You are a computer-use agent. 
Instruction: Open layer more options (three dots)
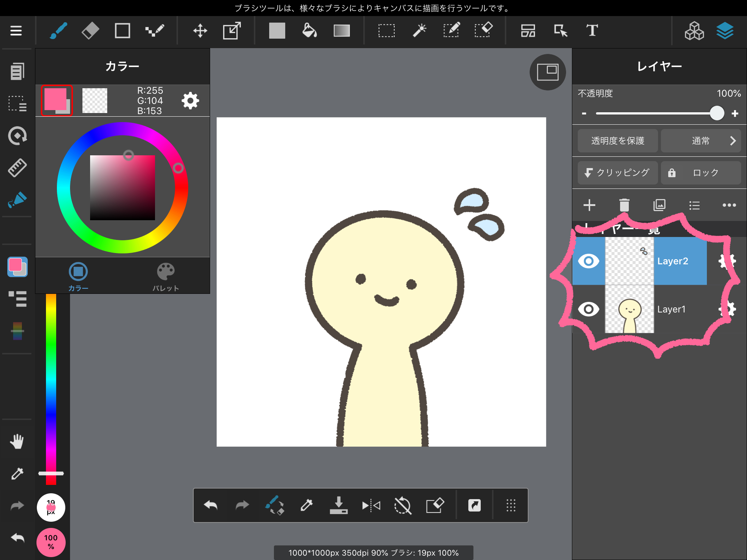pyautogui.click(x=729, y=205)
